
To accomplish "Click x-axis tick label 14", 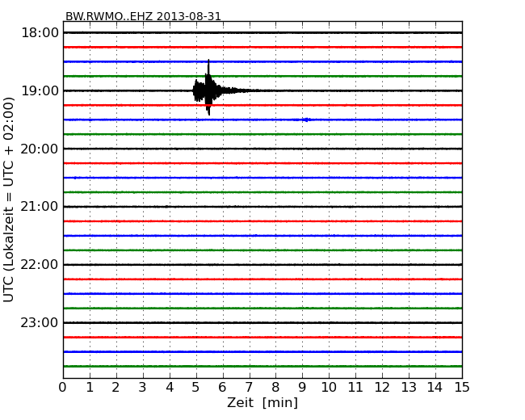I will click(435, 388).
